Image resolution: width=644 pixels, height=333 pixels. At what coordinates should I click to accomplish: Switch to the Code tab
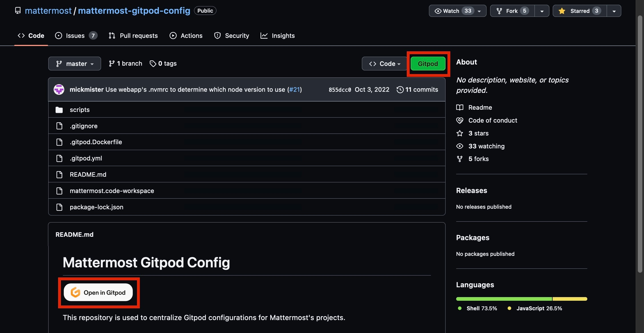[x=30, y=36]
